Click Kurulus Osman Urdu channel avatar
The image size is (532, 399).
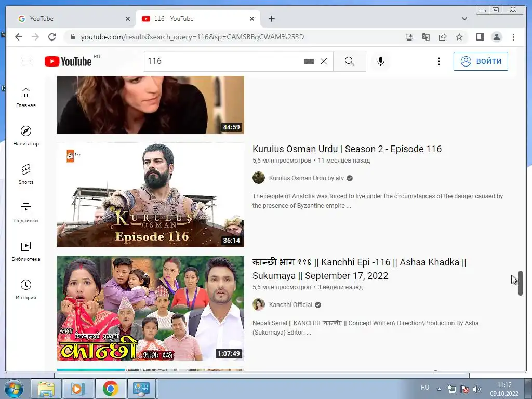[x=259, y=178]
